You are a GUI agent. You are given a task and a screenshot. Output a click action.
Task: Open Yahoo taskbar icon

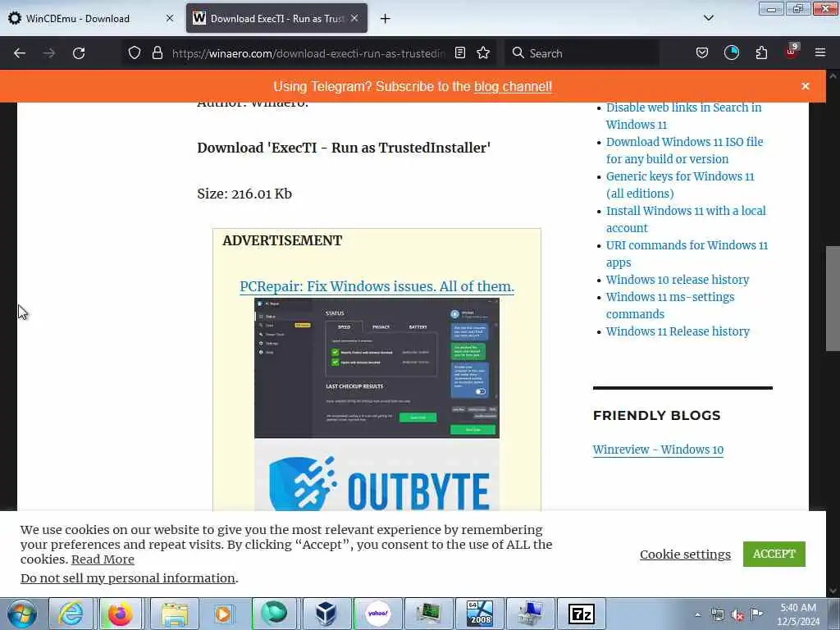377,614
